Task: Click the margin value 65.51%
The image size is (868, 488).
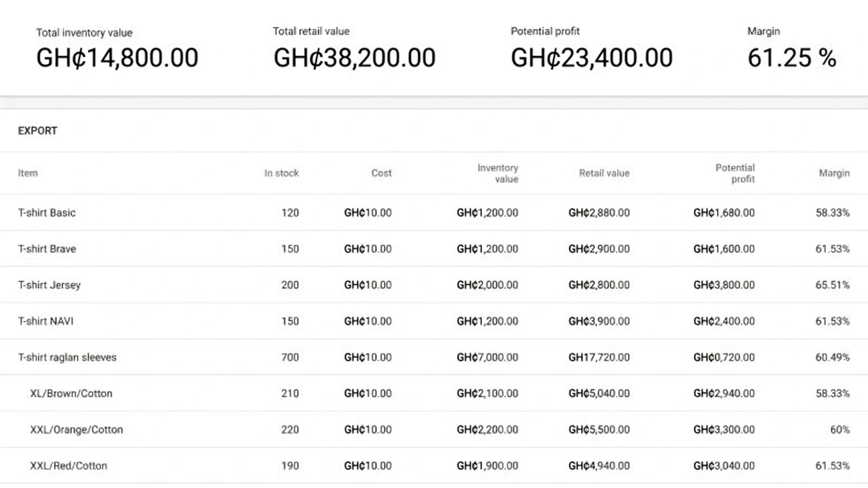Action: 833,285
